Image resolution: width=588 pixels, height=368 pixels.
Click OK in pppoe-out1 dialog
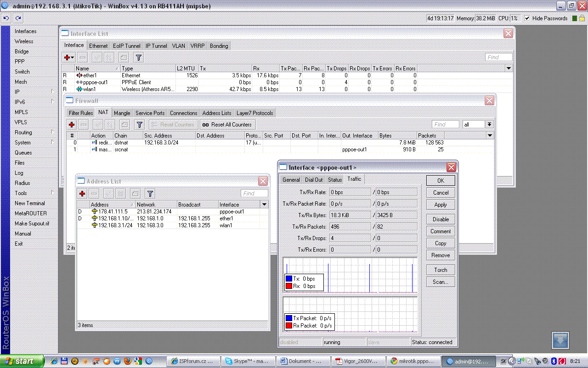(441, 181)
